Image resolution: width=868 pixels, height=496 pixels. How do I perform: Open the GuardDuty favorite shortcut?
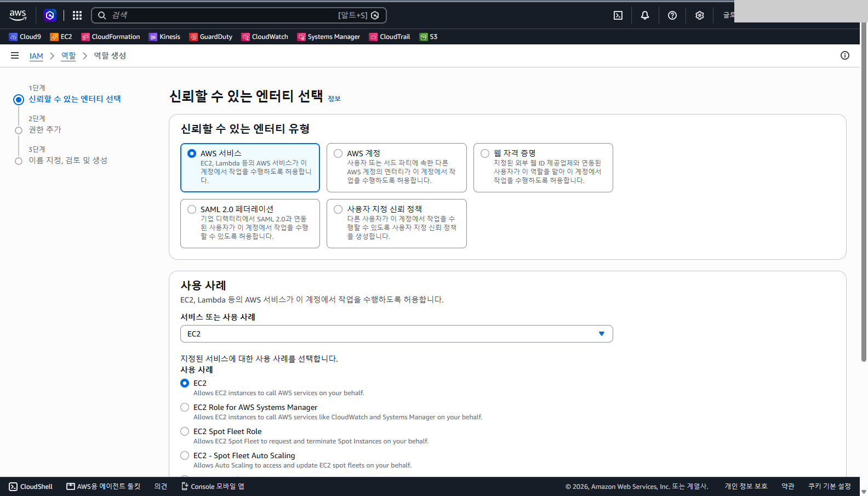(x=211, y=37)
